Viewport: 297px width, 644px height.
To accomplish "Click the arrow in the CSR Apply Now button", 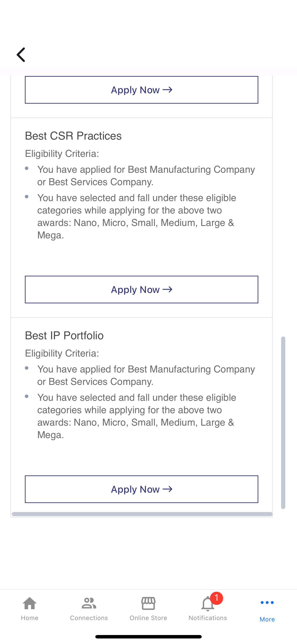I will tap(167, 290).
